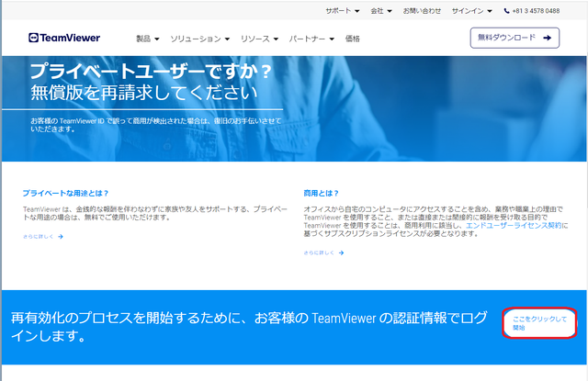The width and height of the screenshot is (588, 381).
Task: Click the arrow icon in 無料ダウンロード button
Action: coord(548,38)
